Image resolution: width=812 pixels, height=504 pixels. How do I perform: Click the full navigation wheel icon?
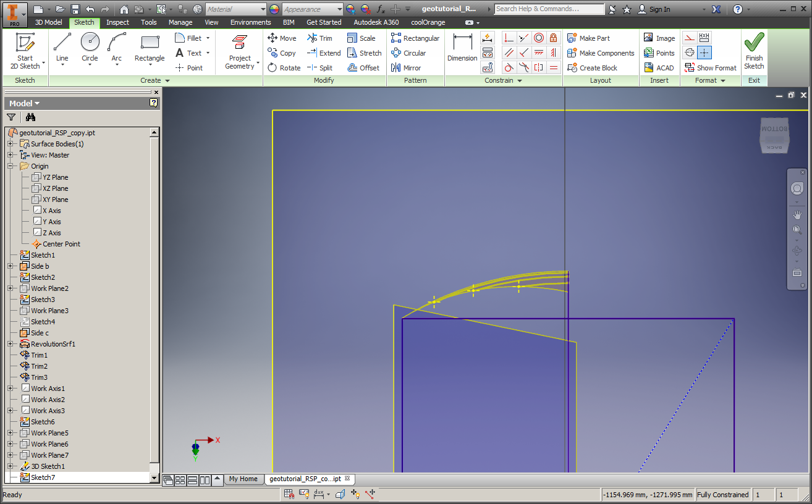[x=797, y=189]
